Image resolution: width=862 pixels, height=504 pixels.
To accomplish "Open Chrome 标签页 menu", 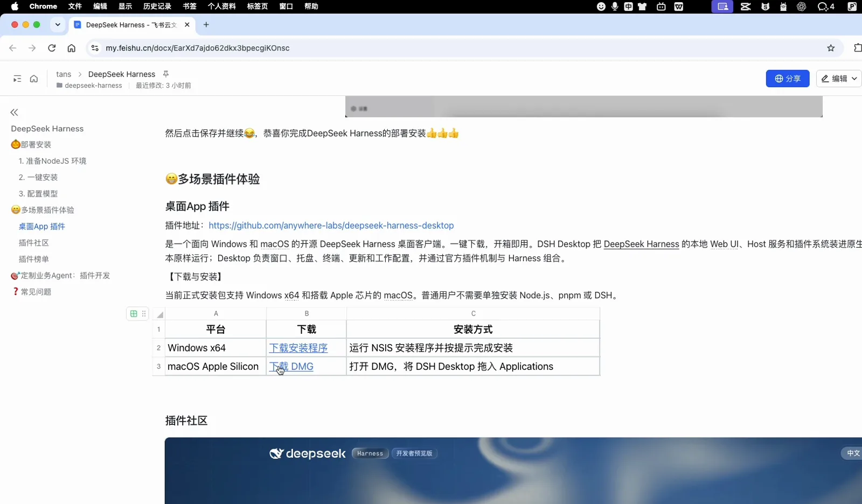I will tap(258, 6).
